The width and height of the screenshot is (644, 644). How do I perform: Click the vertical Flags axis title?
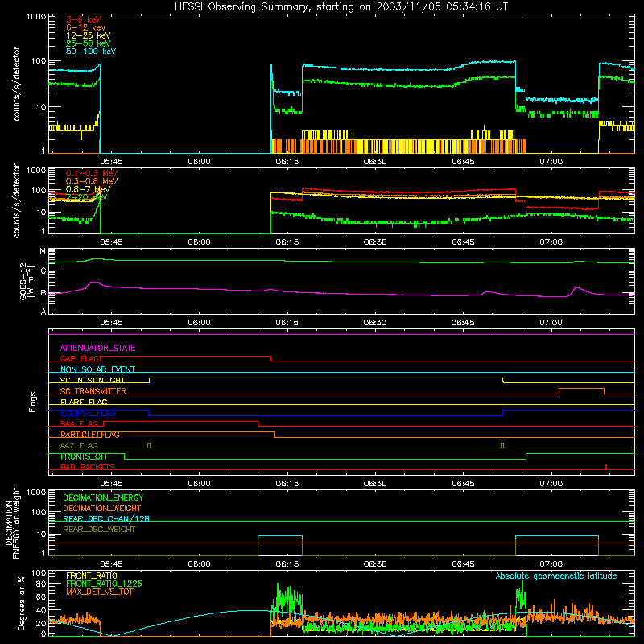[x=33, y=402]
